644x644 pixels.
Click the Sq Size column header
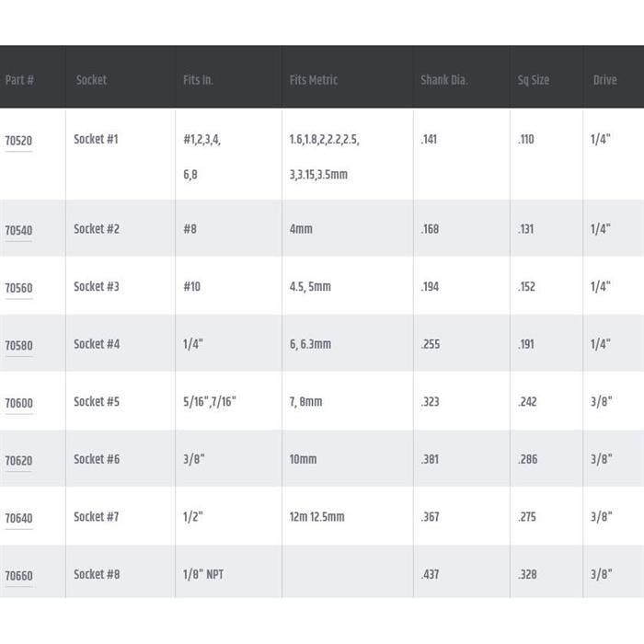tap(534, 80)
